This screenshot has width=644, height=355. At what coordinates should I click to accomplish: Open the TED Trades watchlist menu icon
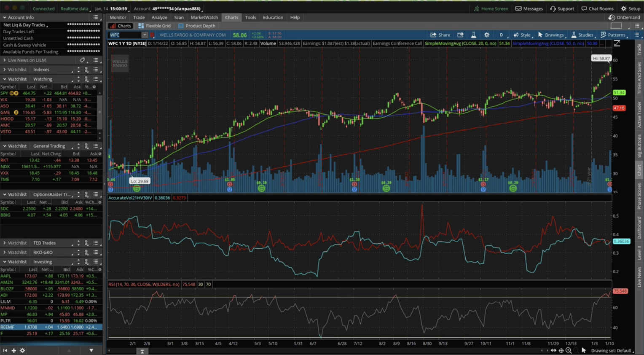tap(96, 243)
